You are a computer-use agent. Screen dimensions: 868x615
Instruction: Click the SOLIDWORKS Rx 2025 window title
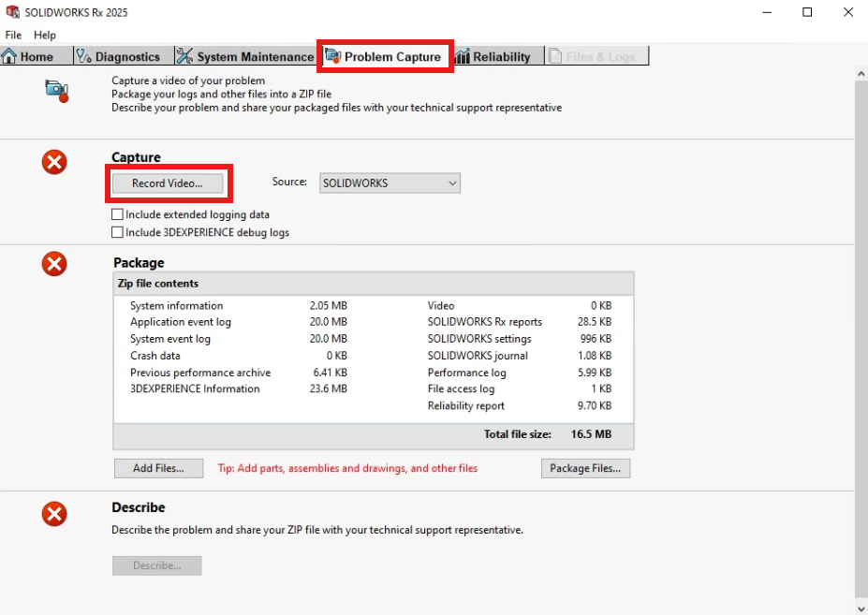(77, 12)
